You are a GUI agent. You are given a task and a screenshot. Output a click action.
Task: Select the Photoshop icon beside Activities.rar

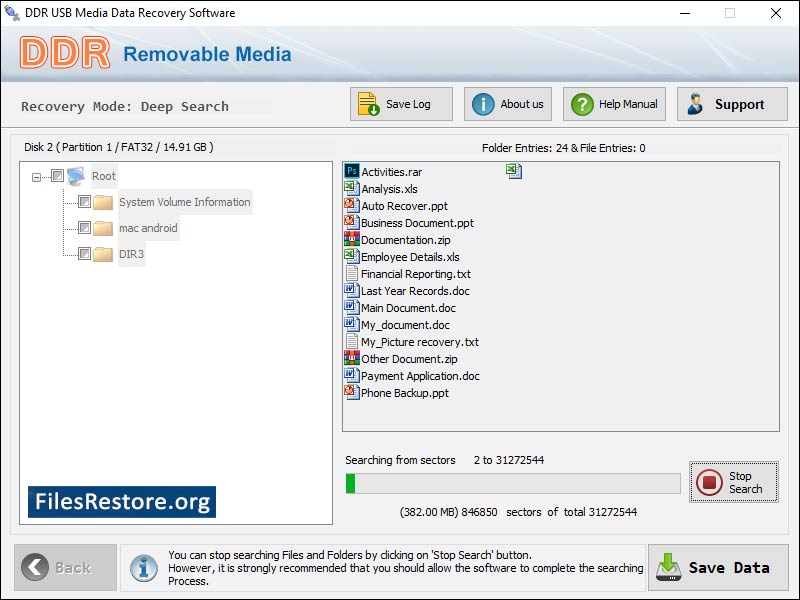pos(349,169)
